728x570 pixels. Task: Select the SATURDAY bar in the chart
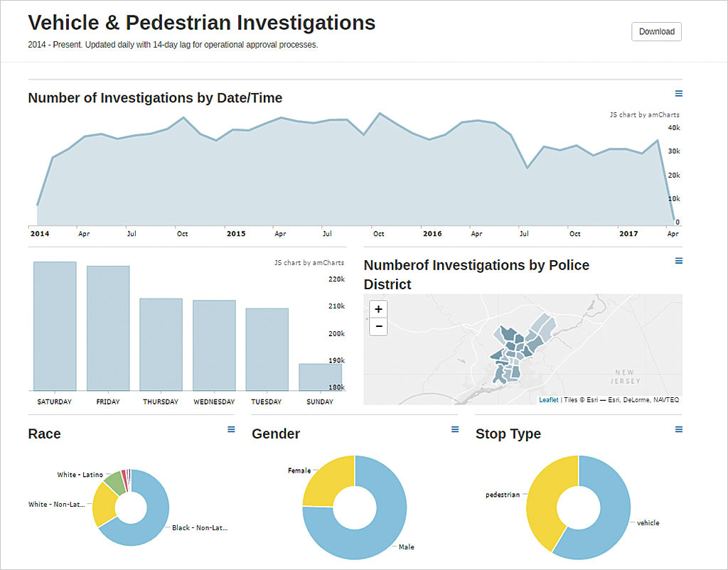tap(55, 326)
